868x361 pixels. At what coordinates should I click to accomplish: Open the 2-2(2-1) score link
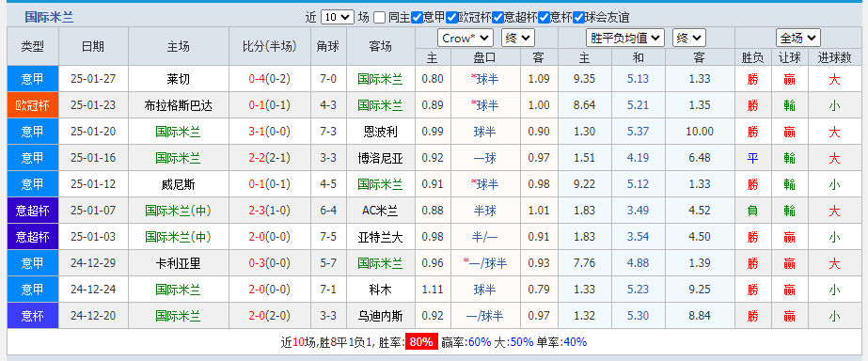point(269,158)
